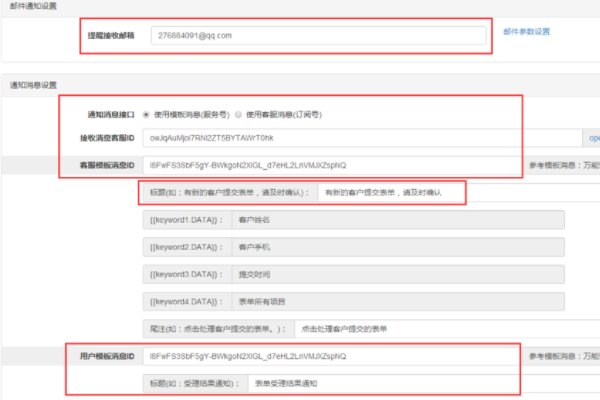Click the keyword2.DATA field 客户手机
Image resolution: width=600 pixels, height=400 pixels.
point(398,247)
